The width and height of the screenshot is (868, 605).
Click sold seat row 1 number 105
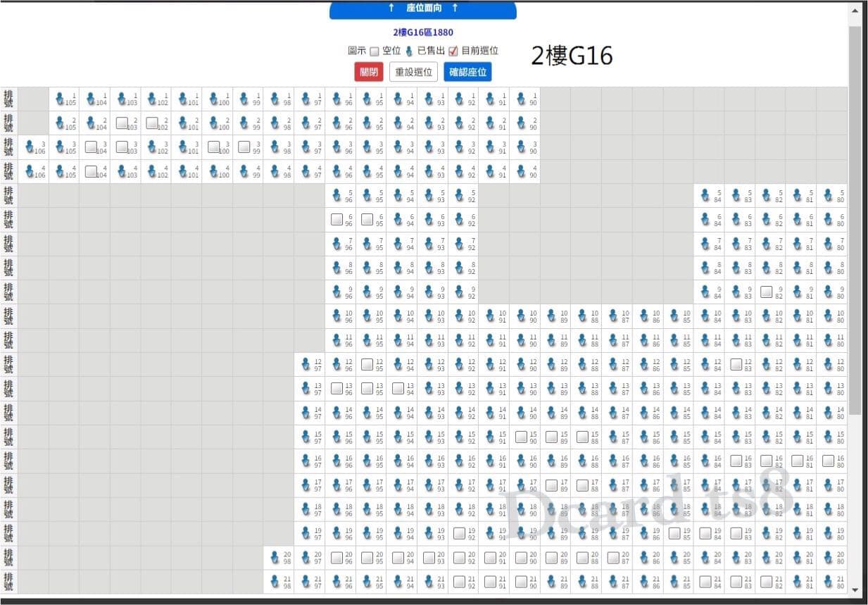tap(60, 99)
